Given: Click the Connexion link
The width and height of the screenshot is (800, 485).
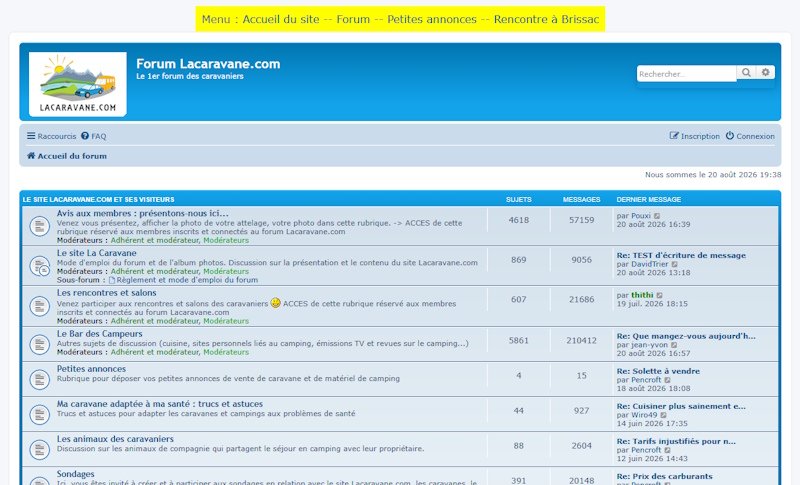Looking at the screenshot, I should pyautogui.click(x=751, y=136).
